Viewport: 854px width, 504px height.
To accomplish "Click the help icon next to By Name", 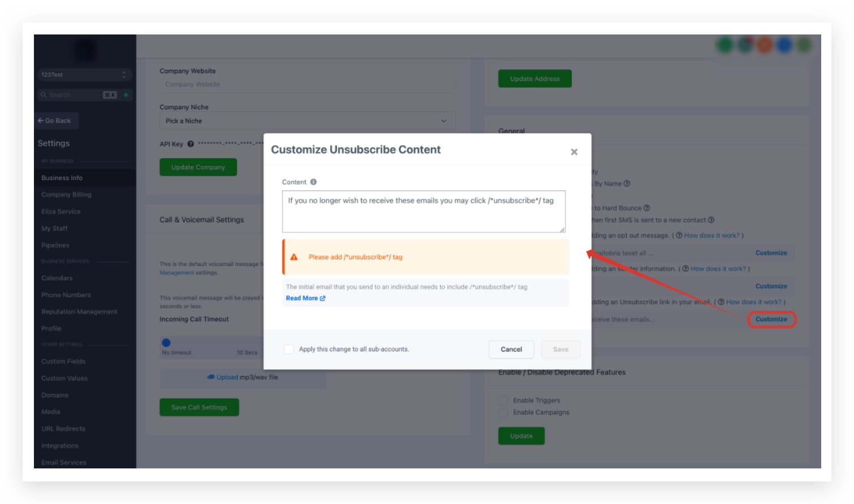I will point(627,184).
